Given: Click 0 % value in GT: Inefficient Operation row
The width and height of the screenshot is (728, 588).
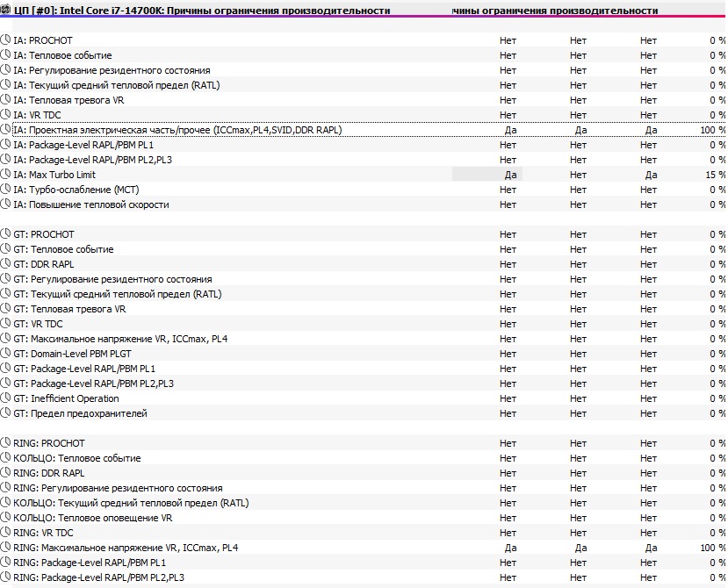Looking at the screenshot, I should point(717,398).
